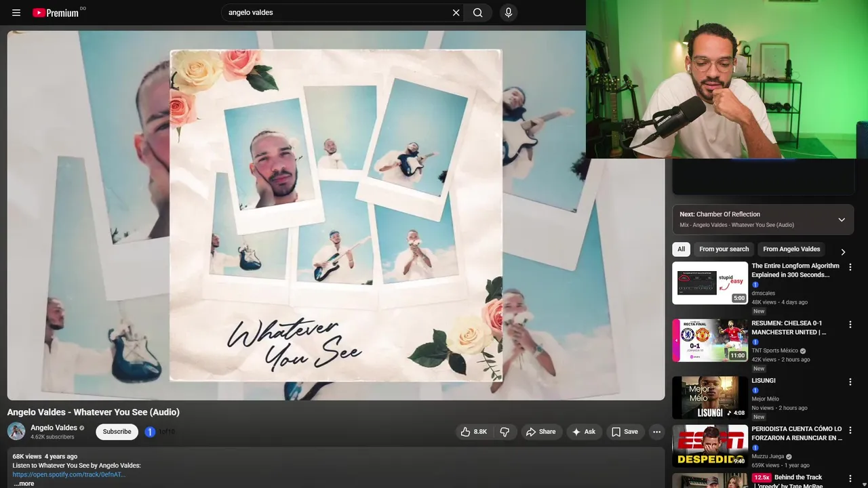Start voice search with microphone
This screenshot has height=488, width=868.
(x=509, y=12)
